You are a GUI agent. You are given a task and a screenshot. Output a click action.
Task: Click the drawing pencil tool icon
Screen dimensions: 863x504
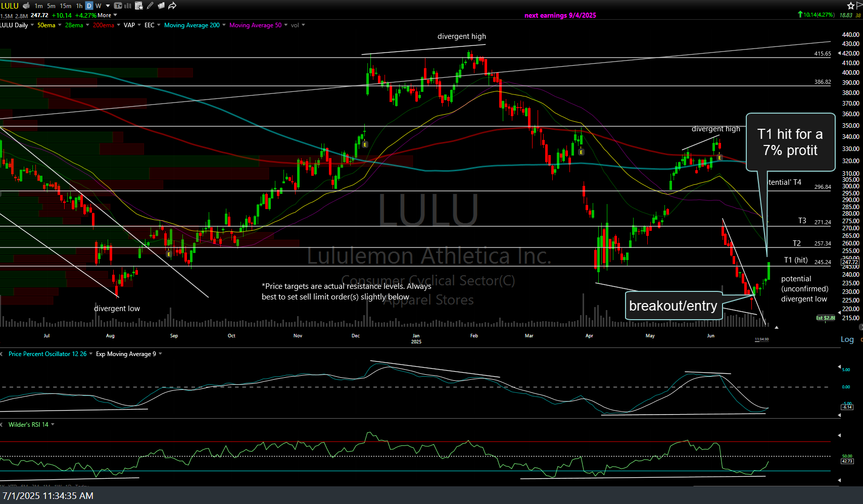pyautogui.click(x=150, y=6)
